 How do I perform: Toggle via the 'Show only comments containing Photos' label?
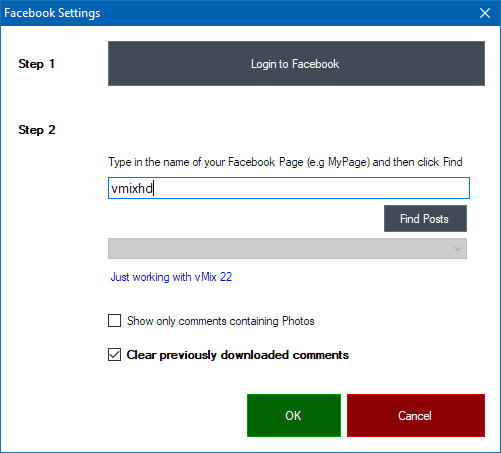coord(221,321)
